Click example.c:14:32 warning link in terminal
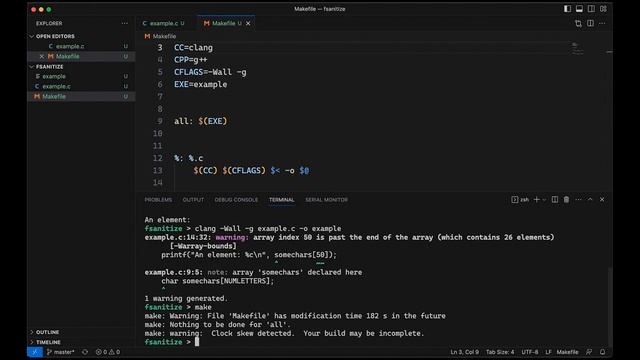The image size is (640, 360). (178, 237)
